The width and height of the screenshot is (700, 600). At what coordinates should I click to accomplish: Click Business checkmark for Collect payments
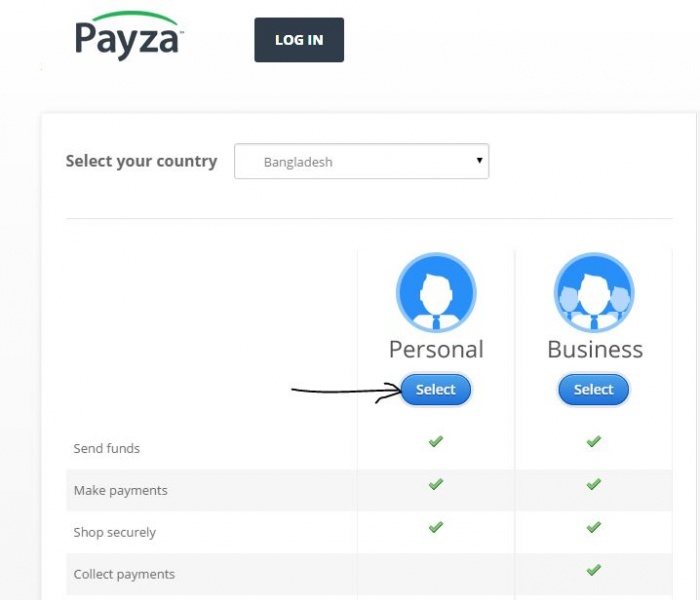click(x=594, y=570)
